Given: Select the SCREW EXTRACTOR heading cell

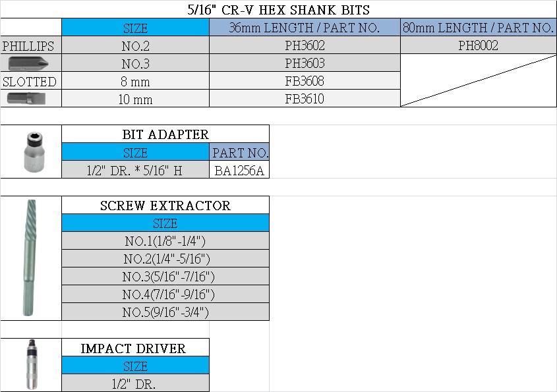Looking at the screenshot, I should click(165, 206).
